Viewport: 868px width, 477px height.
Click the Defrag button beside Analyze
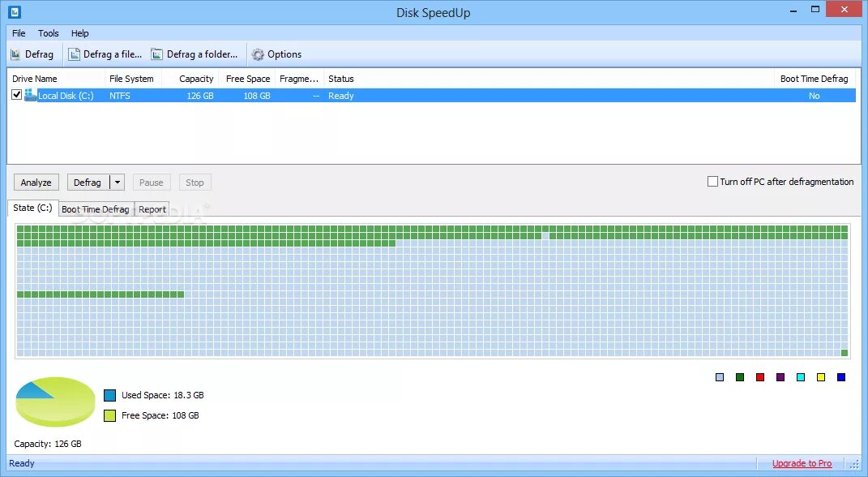point(88,183)
